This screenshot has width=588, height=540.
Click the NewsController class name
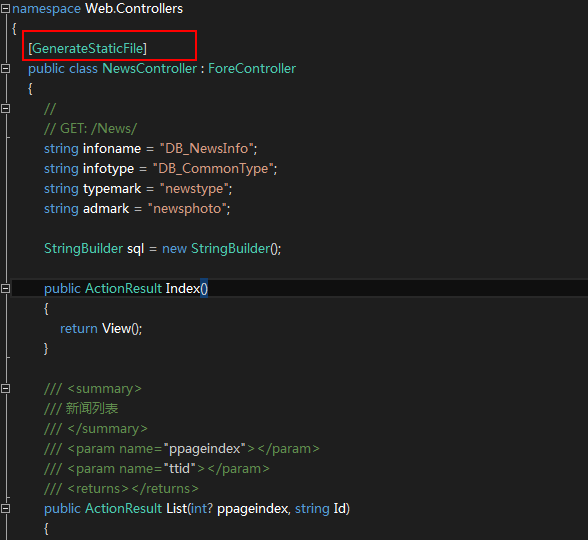click(150, 69)
